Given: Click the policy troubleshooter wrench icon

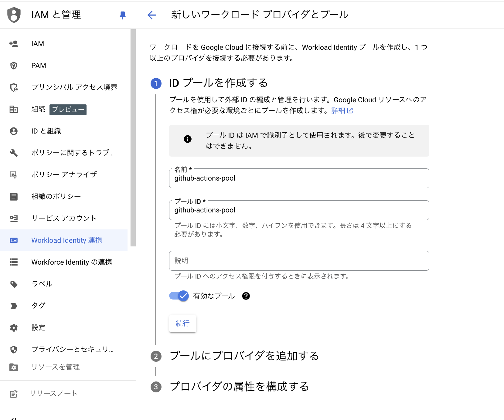Looking at the screenshot, I should pyautogui.click(x=14, y=153).
